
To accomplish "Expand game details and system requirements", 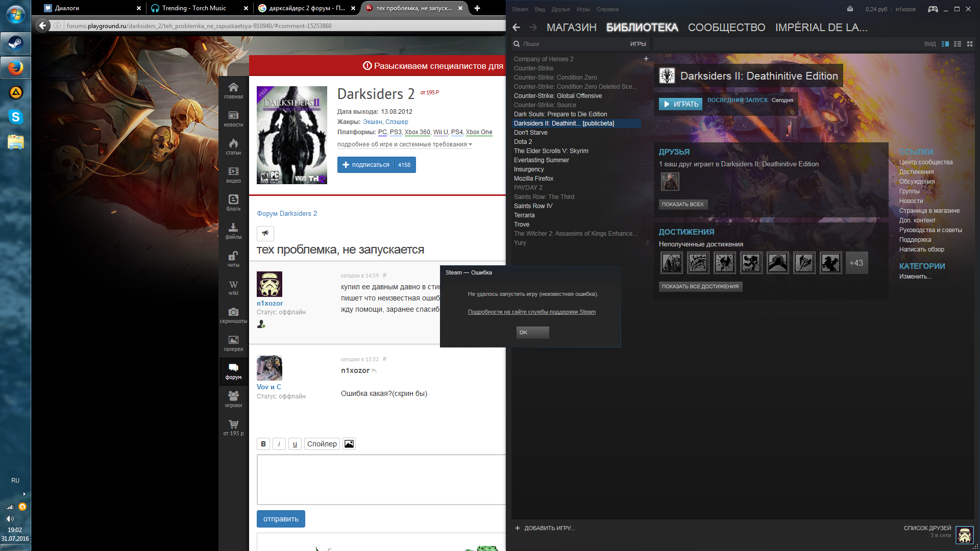I will tap(404, 144).
